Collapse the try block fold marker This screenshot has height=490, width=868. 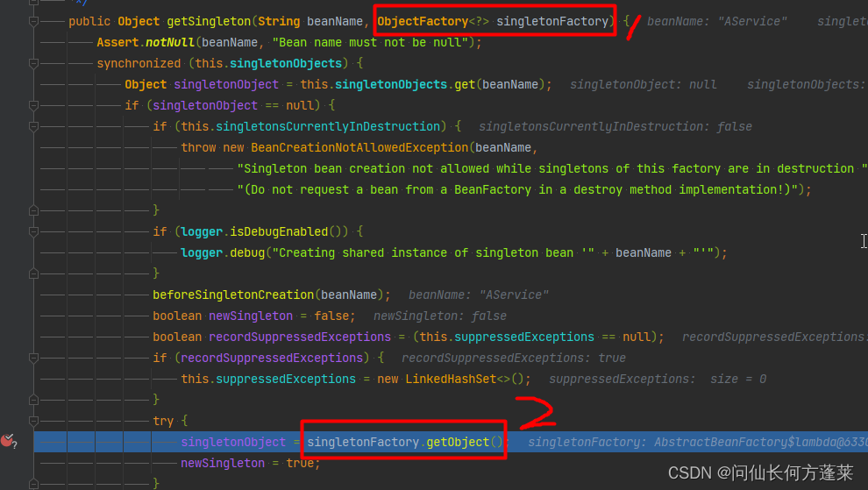click(33, 422)
